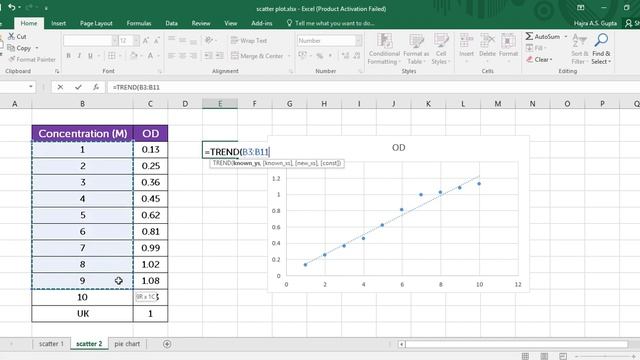Click the horizontal scrollbar left arrow

pos(402,344)
